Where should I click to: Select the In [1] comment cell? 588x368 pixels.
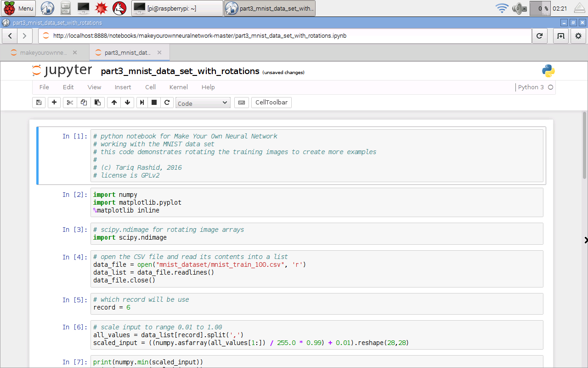[317, 156]
